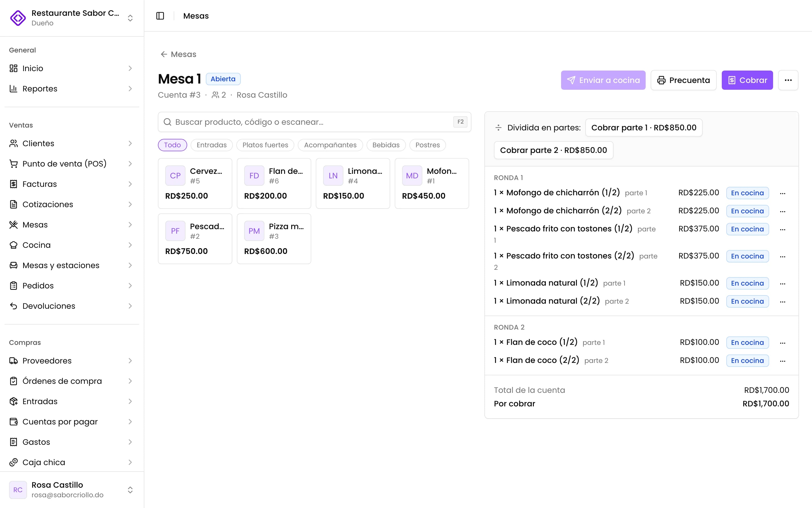The height and width of the screenshot is (508, 812).
Task: Click the Punto de venta cart icon
Action: pyautogui.click(x=14, y=164)
